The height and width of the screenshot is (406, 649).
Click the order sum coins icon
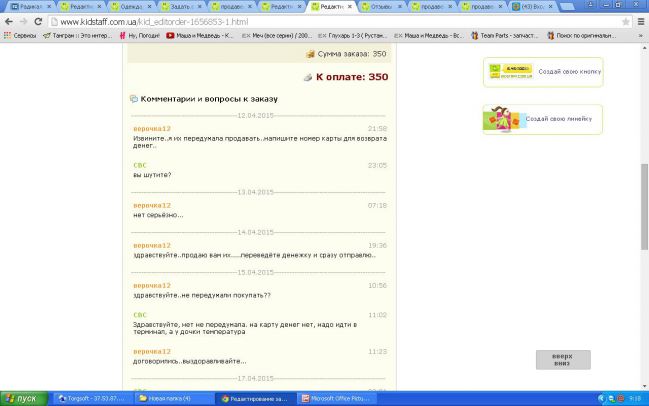310,53
